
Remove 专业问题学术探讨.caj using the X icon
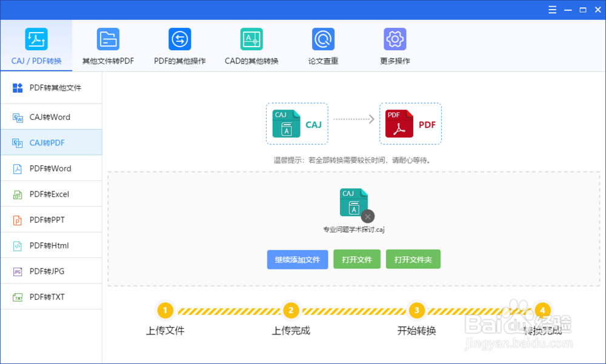(x=368, y=216)
